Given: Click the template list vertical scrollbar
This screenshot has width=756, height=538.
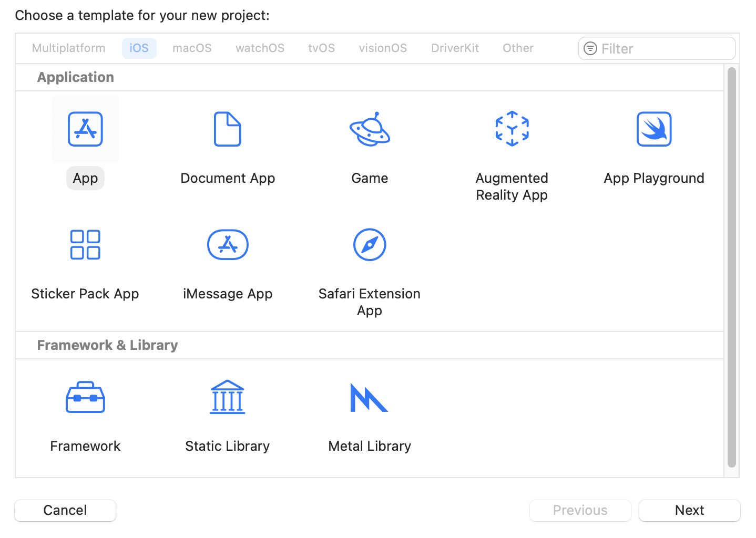Looking at the screenshot, I should coord(732,267).
